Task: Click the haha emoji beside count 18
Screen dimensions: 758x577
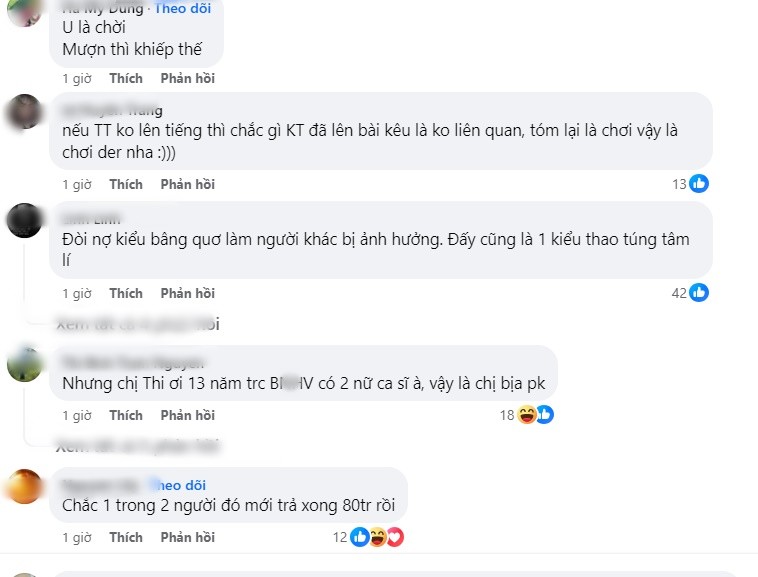Action: coord(527,415)
